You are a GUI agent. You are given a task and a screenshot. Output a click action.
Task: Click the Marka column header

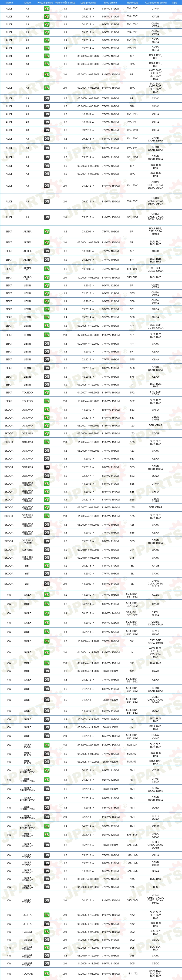(9, 2)
